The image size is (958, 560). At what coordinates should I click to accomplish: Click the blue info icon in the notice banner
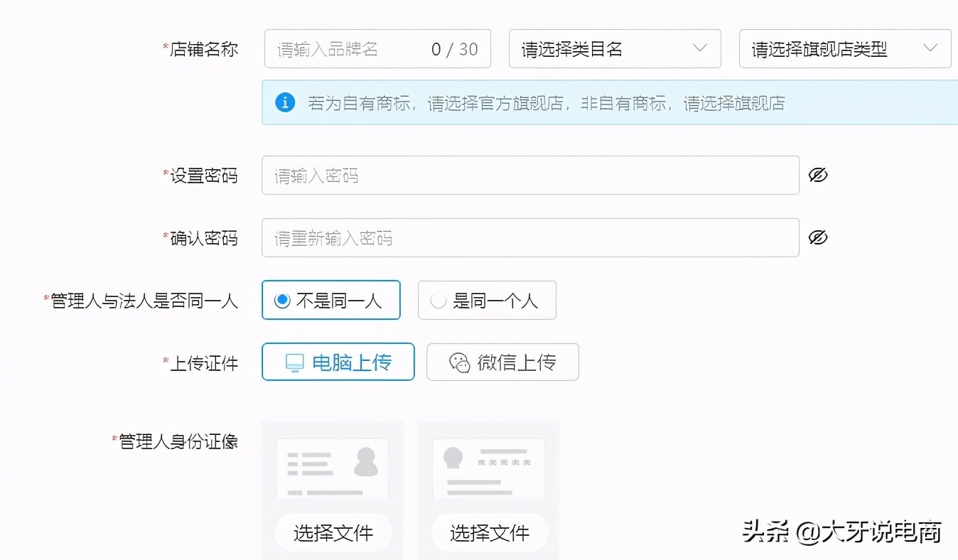[285, 102]
